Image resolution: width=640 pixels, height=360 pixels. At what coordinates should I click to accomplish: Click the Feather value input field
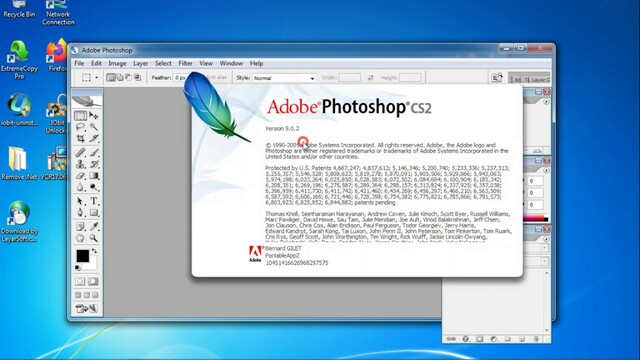(180, 78)
